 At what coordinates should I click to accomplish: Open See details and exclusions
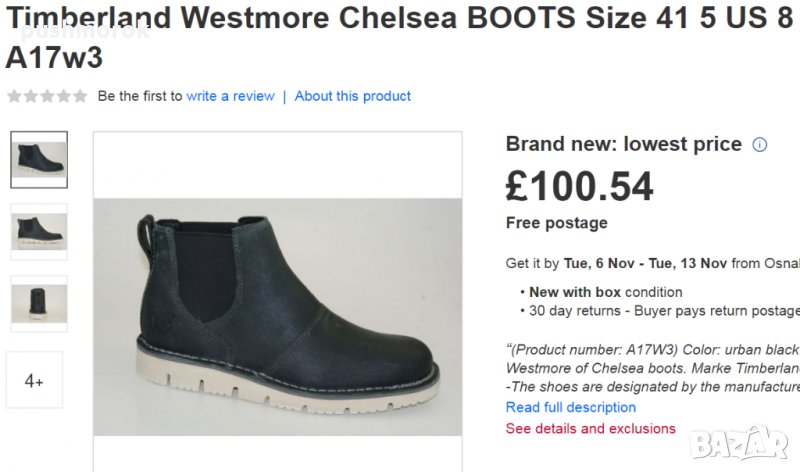[x=590, y=428]
